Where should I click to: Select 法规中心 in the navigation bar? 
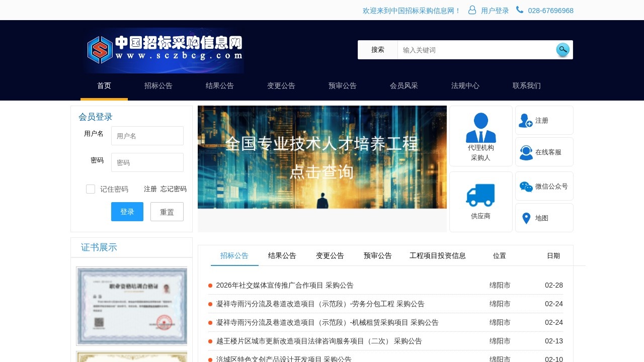point(465,85)
